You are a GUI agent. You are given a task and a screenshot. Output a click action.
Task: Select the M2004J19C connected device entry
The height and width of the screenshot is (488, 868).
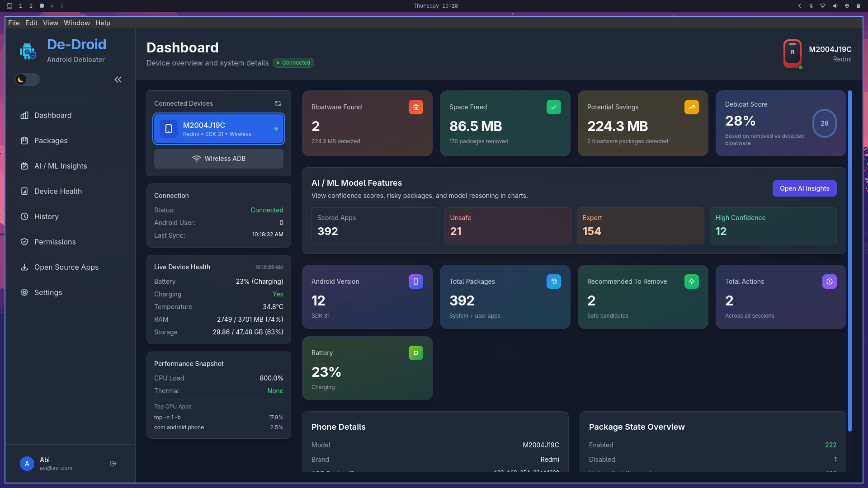219,129
